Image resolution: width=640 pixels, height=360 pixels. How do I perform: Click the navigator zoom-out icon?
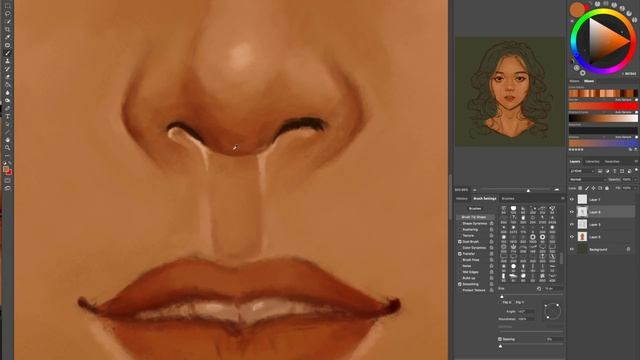pos(474,190)
